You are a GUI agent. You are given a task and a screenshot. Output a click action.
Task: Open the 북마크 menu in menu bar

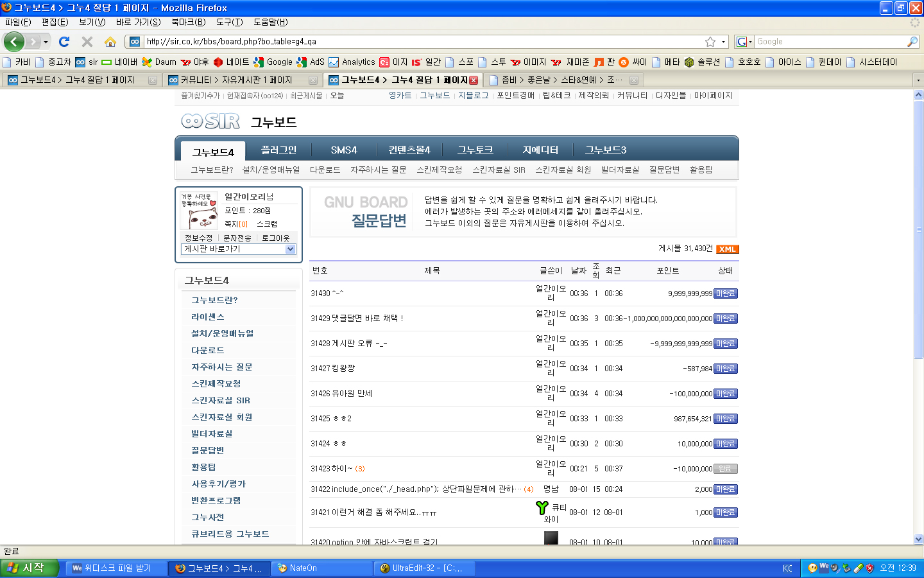tap(188, 22)
